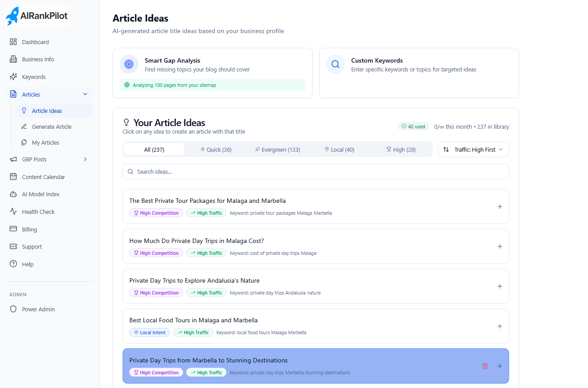Select the Quick (36) filter tab
Screen dimensions: 588x388
(x=216, y=149)
